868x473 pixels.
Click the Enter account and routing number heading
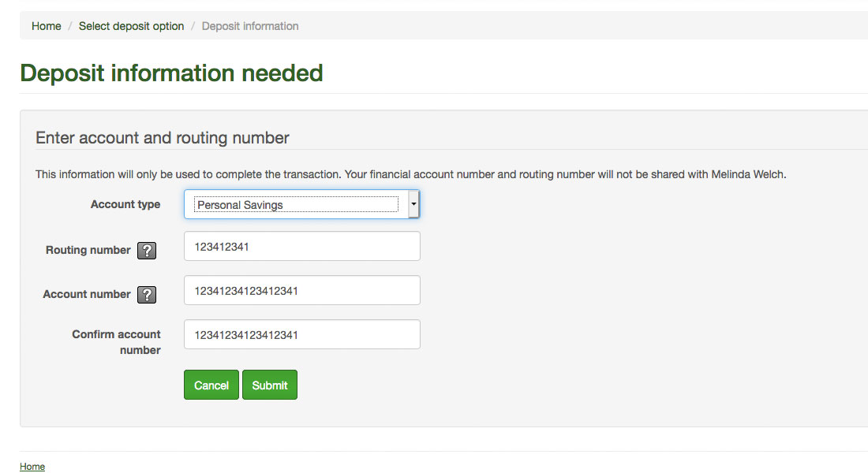coord(163,138)
